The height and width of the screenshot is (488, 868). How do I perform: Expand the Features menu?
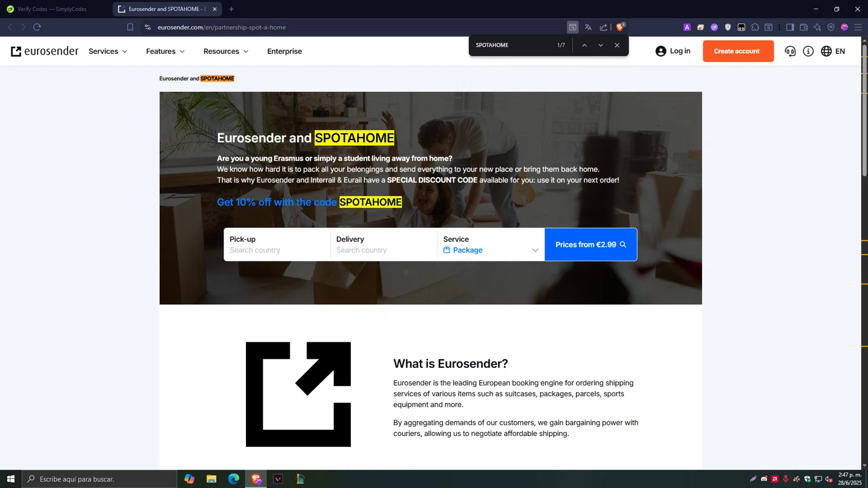click(165, 51)
